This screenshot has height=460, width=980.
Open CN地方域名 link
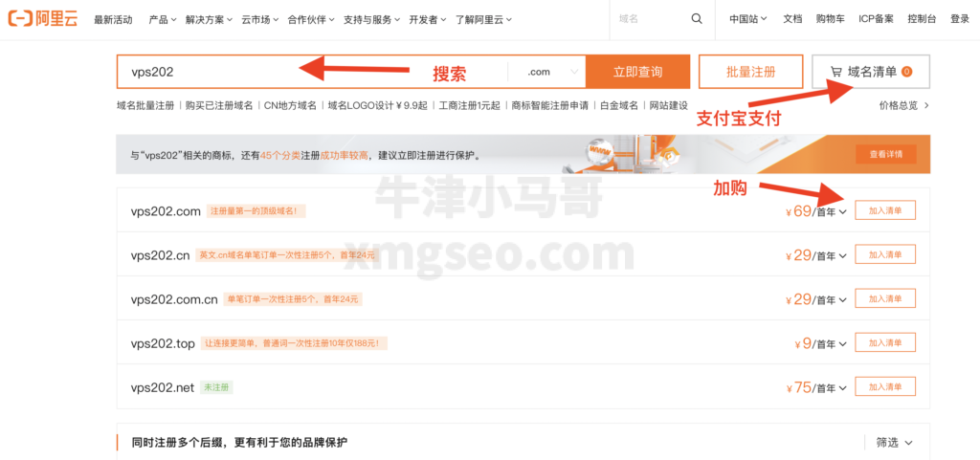290,105
